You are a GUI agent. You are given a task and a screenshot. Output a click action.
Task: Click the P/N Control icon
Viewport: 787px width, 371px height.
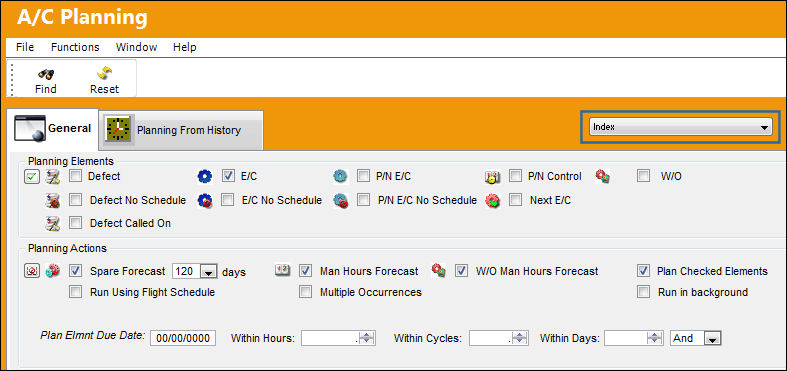pos(492,177)
